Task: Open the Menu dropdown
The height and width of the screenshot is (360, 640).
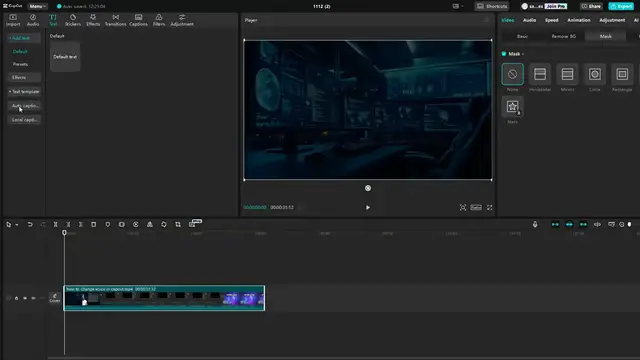Action: coord(37,6)
